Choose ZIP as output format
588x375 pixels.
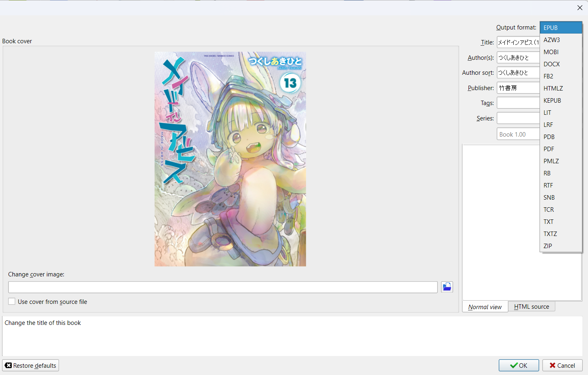pyautogui.click(x=561, y=246)
